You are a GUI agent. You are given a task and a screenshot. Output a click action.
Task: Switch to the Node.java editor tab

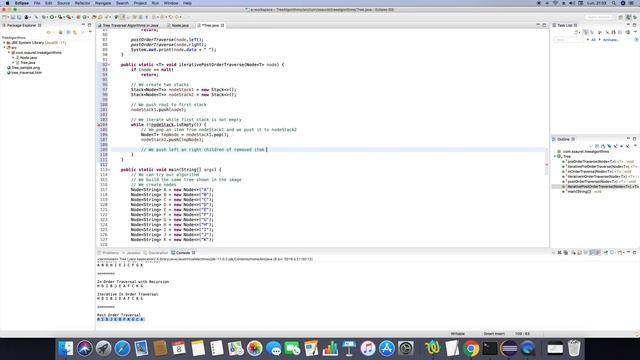180,25
